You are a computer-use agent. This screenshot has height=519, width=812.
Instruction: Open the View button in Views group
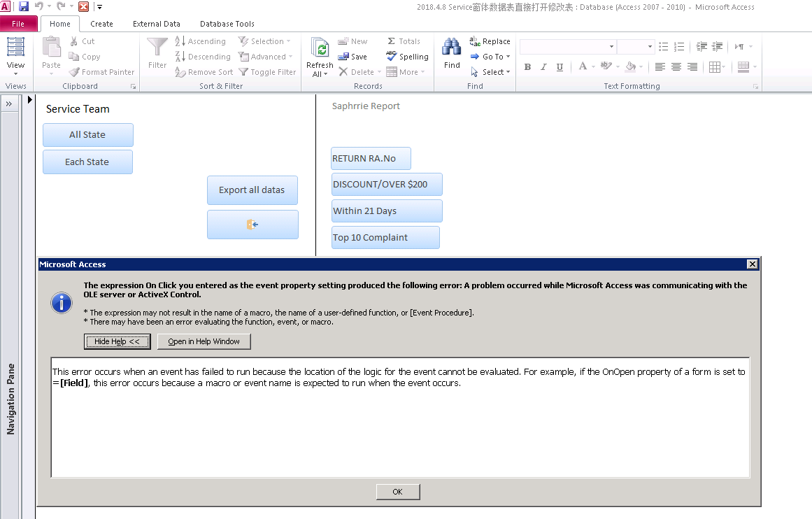click(x=15, y=56)
